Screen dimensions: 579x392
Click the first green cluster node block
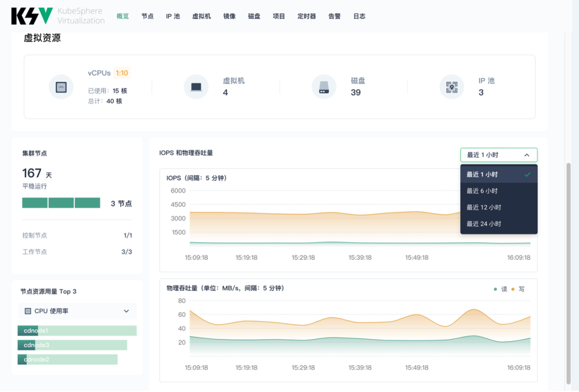click(35, 203)
